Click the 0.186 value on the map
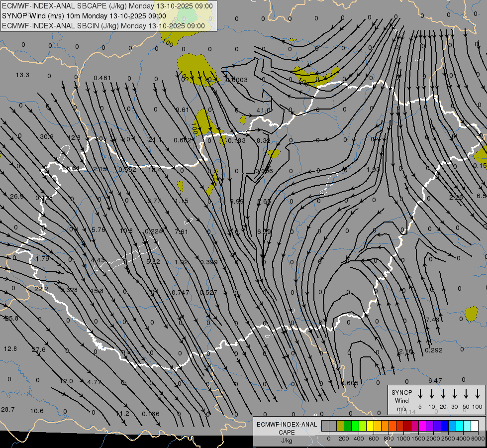The height and width of the screenshot is (448, 487). click(151, 414)
